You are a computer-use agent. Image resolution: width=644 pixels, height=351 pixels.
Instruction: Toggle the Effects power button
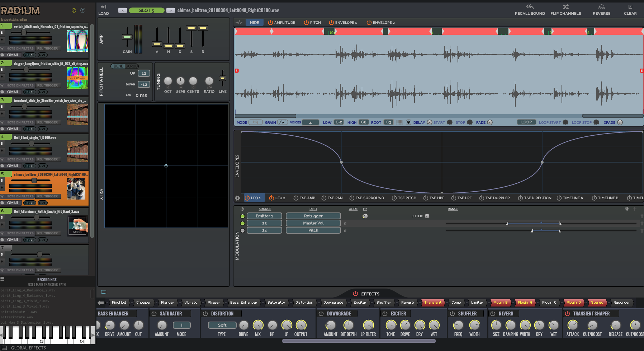point(355,294)
